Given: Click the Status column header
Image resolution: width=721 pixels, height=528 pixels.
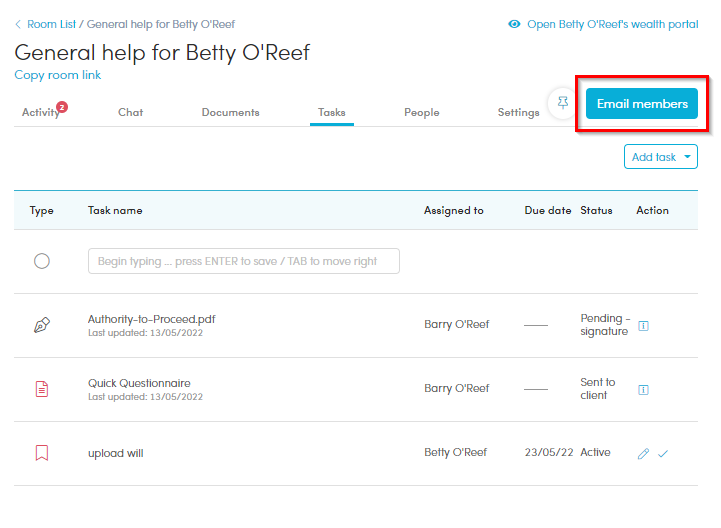Looking at the screenshot, I should point(596,211).
